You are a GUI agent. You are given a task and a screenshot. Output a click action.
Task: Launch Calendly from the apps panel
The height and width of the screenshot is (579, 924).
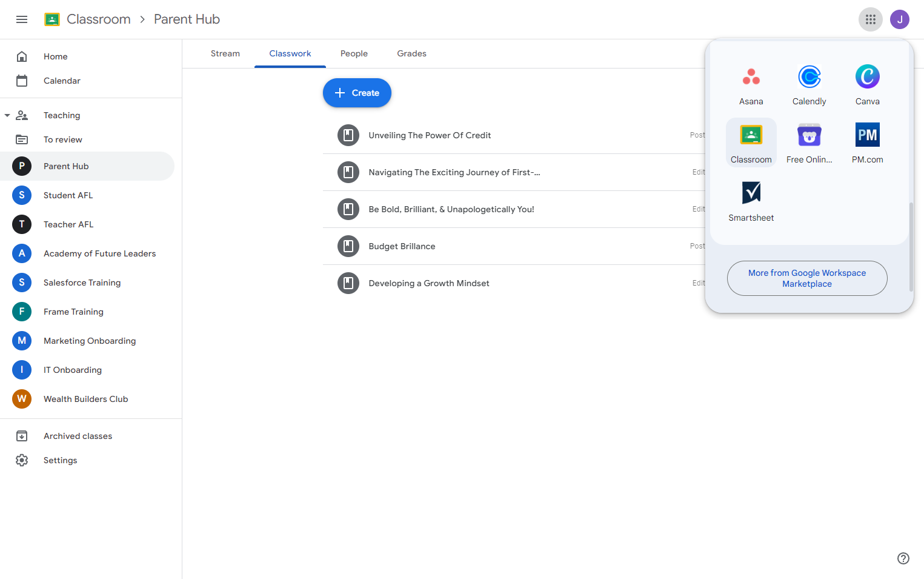coord(809,84)
